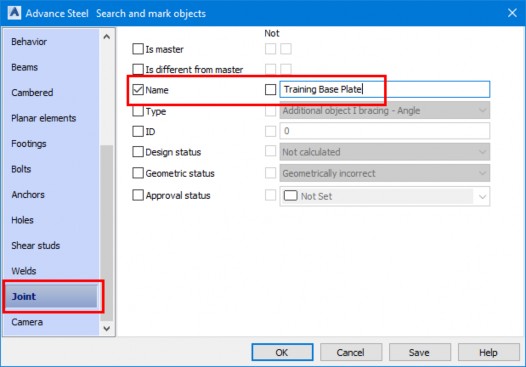This screenshot has width=526, height=367.
Task: Enable the Approval status checkbox
Action: tap(138, 195)
